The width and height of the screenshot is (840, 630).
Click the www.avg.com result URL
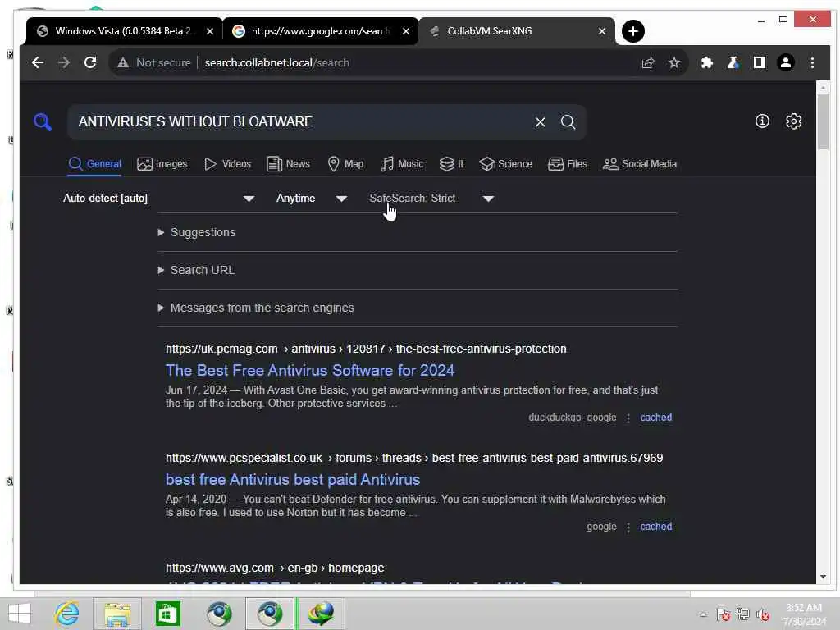[275, 568]
